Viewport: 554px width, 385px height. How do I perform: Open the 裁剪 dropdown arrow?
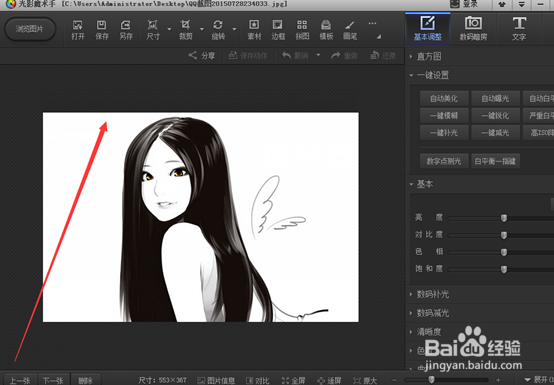(202, 29)
